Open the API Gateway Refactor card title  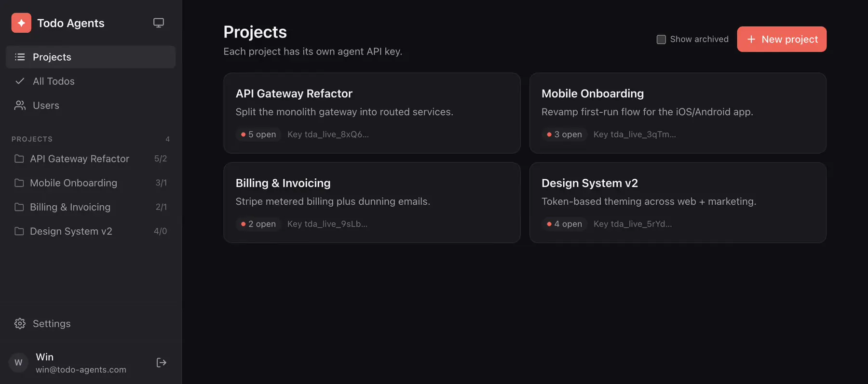(x=294, y=93)
